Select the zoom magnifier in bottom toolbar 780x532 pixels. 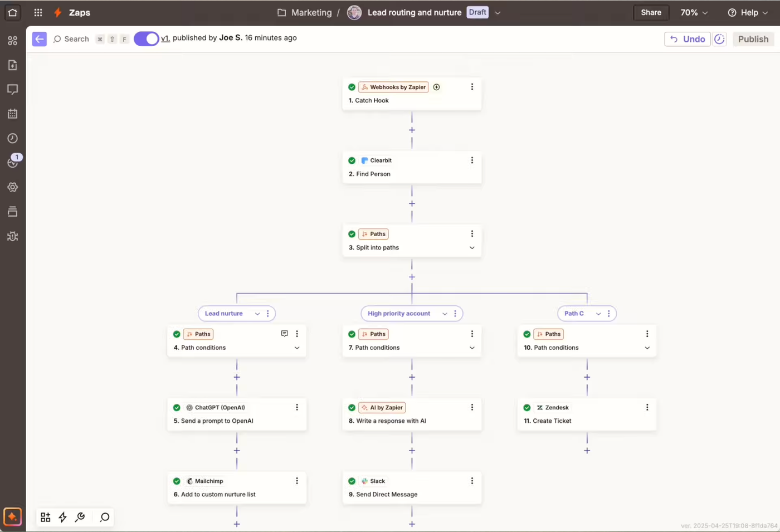click(104, 518)
